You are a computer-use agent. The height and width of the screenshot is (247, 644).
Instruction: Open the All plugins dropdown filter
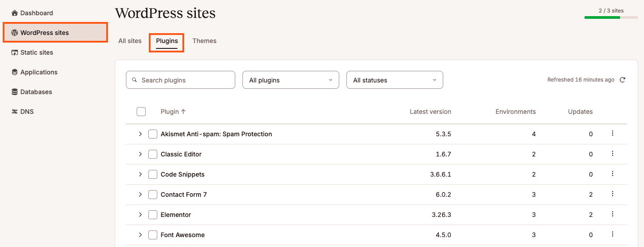291,80
